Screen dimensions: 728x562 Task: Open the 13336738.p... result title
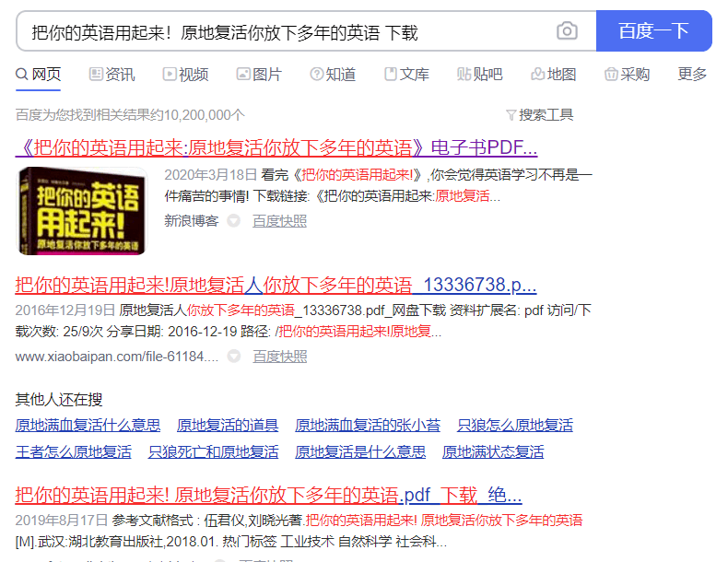tap(276, 285)
